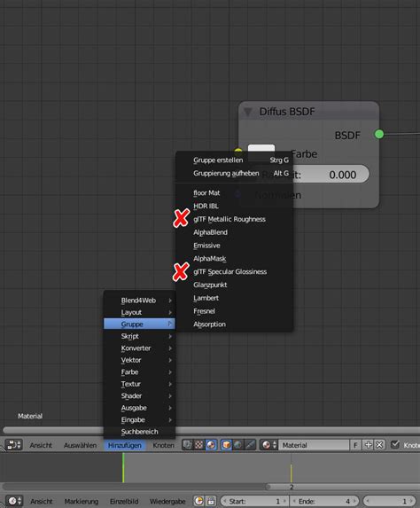Click the yellow Farbe input socket
This screenshot has height=508, width=420.
[238, 151]
